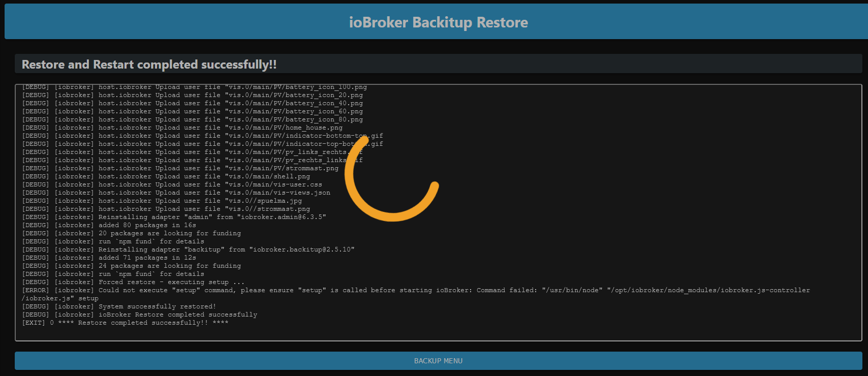Click the PV/strommast.png upload log line
The image size is (868, 376).
(180, 168)
